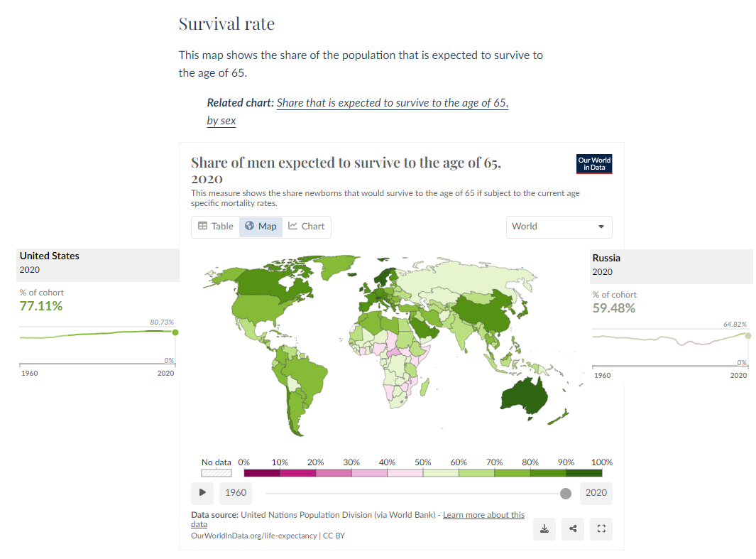Click the darkest green 90%-100% legend swatch
Viewport: 756px width, 559px height.
coord(584,472)
